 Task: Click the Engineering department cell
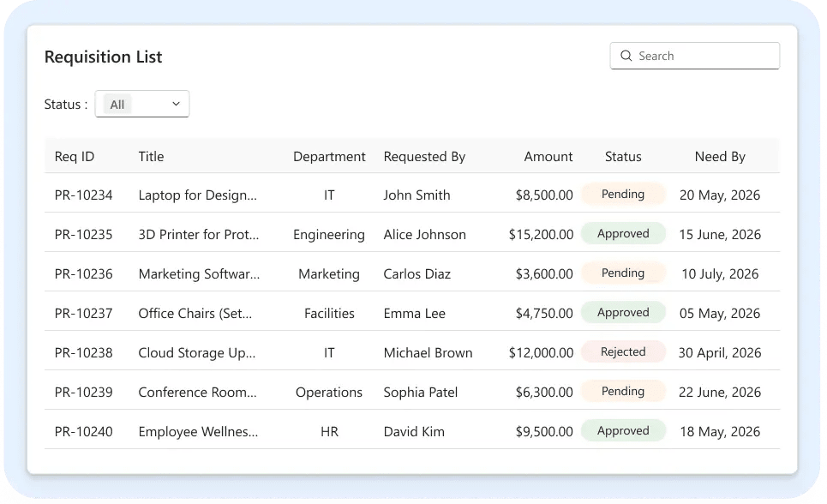point(329,235)
